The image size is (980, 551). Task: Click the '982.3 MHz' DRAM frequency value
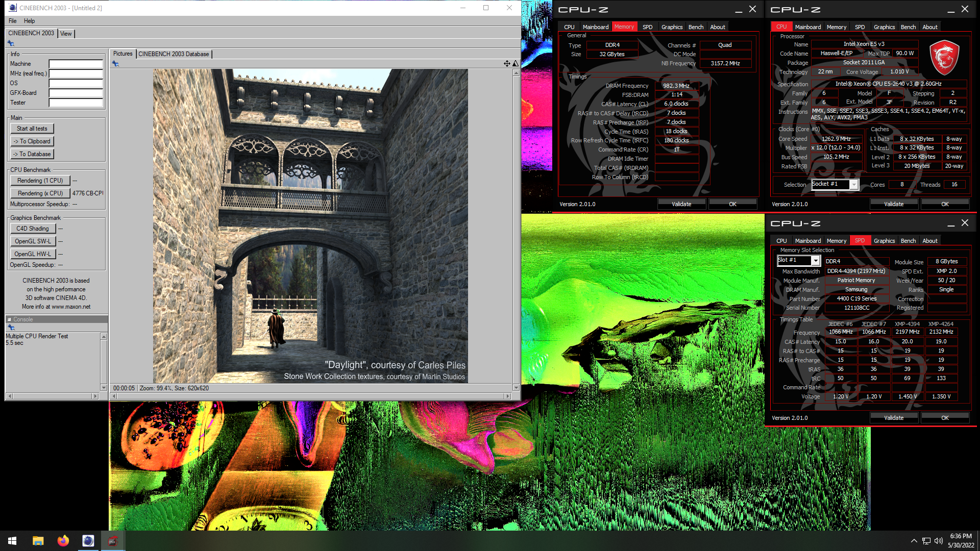coord(676,86)
